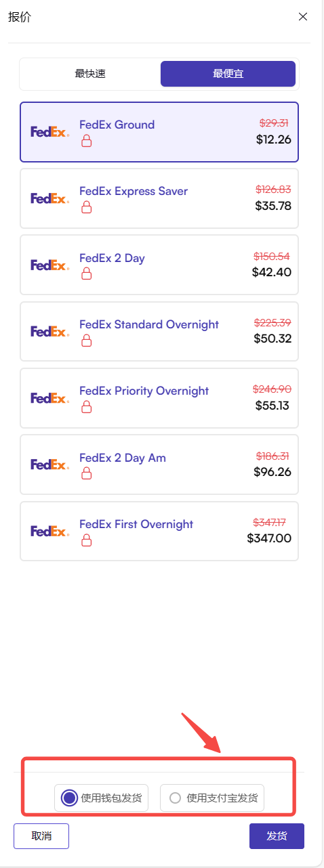Switch to the 最快速 tab
This screenshot has height=868, width=324.
pos(90,74)
